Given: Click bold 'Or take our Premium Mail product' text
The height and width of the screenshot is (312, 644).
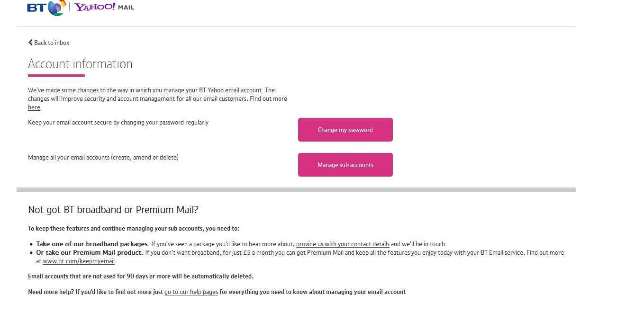Looking at the screenshot, I should pos(89,253).
